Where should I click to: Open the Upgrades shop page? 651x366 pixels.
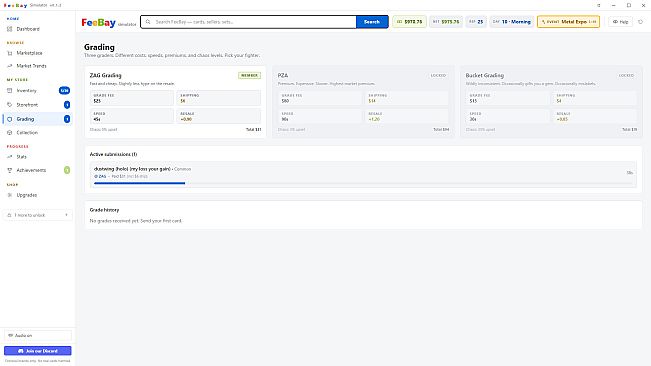point(27,195)
